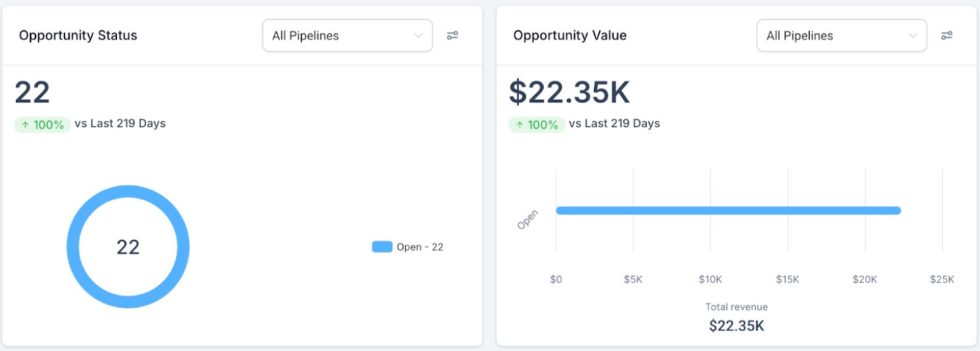Click green up arrow in Value badge

tap(520, 125)
